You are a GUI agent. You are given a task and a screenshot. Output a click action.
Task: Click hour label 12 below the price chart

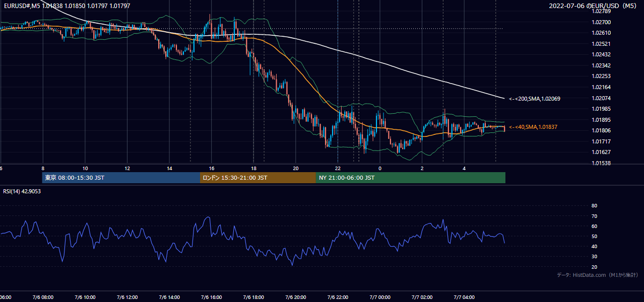(x=127, y=168)
